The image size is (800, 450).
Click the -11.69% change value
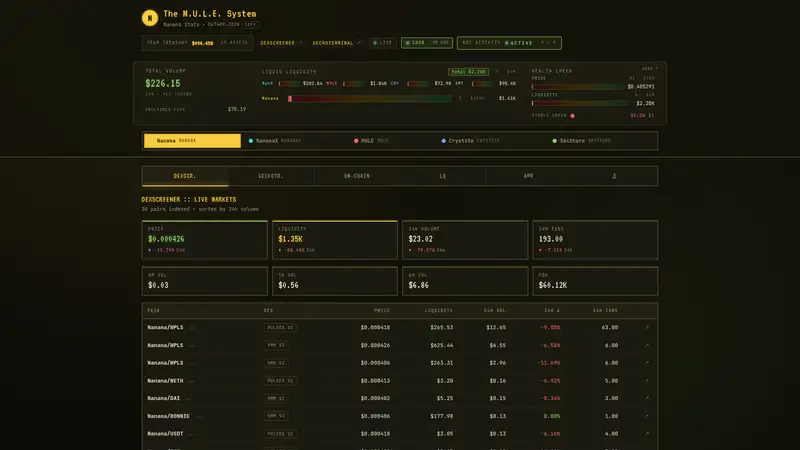click(549, 363)
